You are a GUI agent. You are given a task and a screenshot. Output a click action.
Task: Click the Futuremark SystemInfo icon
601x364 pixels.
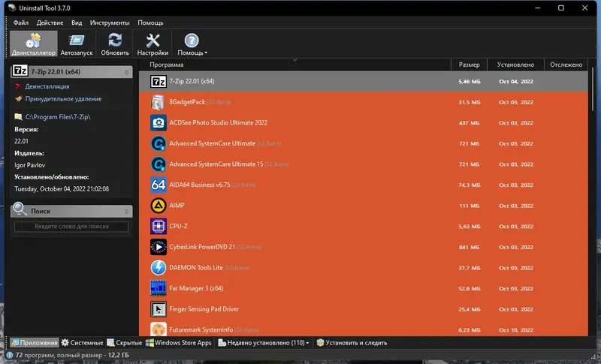159,329
